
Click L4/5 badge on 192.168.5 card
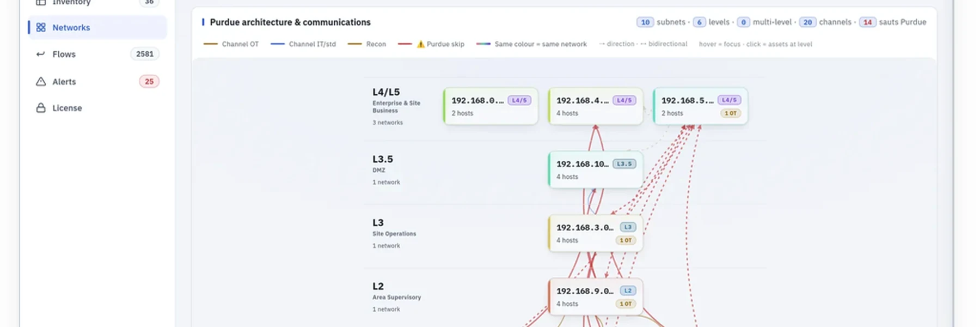[730, 100]
